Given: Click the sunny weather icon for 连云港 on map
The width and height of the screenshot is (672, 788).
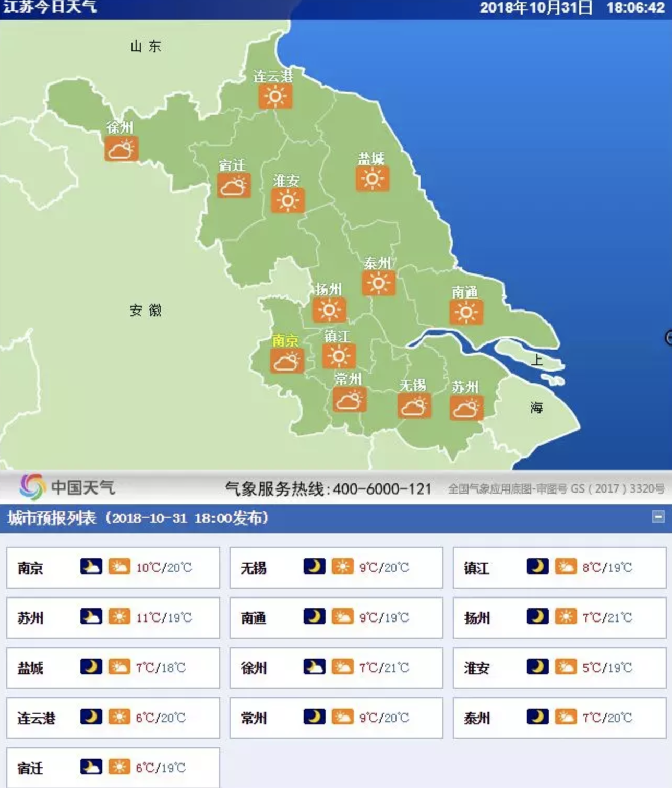Looking at the screenshot, I should pyautogui.click(x=275, y=97).
